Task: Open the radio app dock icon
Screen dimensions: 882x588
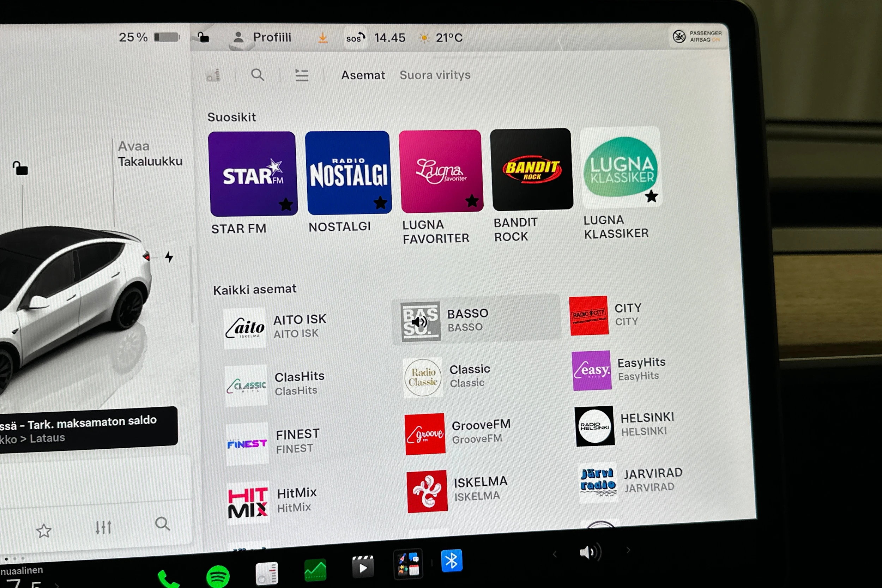Action: coord(267,574)
